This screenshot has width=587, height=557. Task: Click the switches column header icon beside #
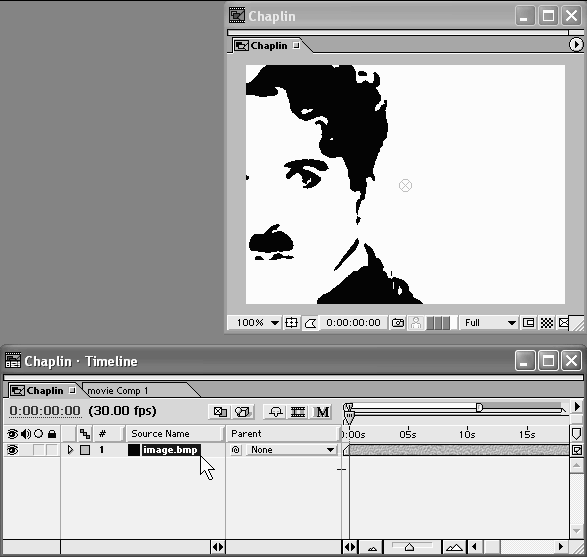(x=85, y=434)
